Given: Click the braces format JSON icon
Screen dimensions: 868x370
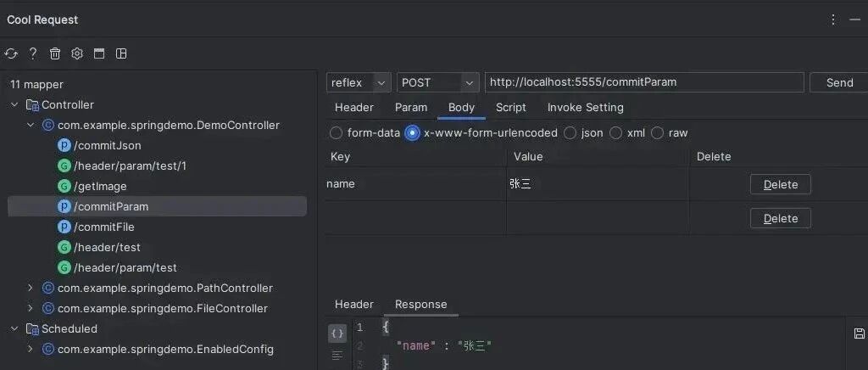Looking at the screenshot, I should click(337, 334).
